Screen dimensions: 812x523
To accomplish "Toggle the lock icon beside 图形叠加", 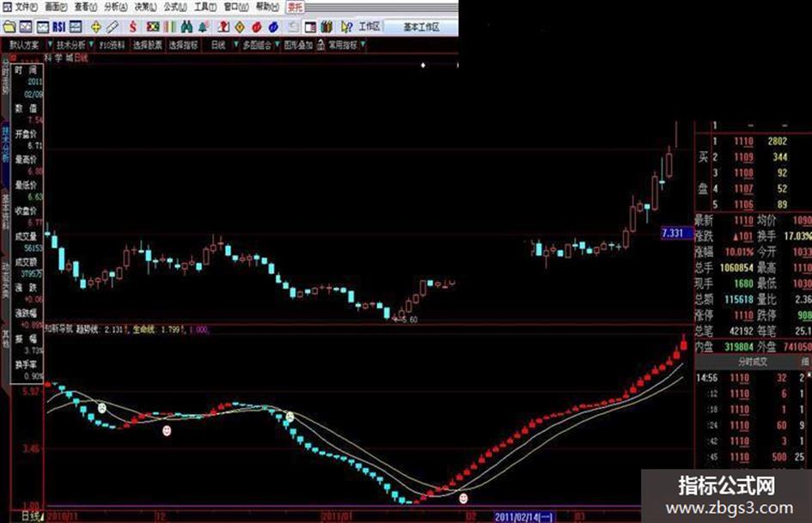I will 321,45.
